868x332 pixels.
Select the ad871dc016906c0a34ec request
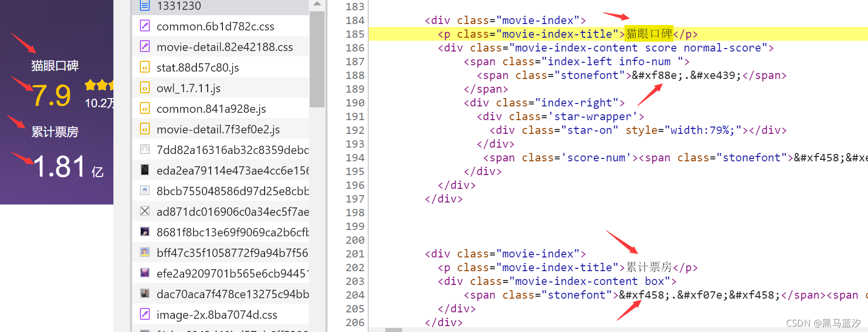click(220, 211)
